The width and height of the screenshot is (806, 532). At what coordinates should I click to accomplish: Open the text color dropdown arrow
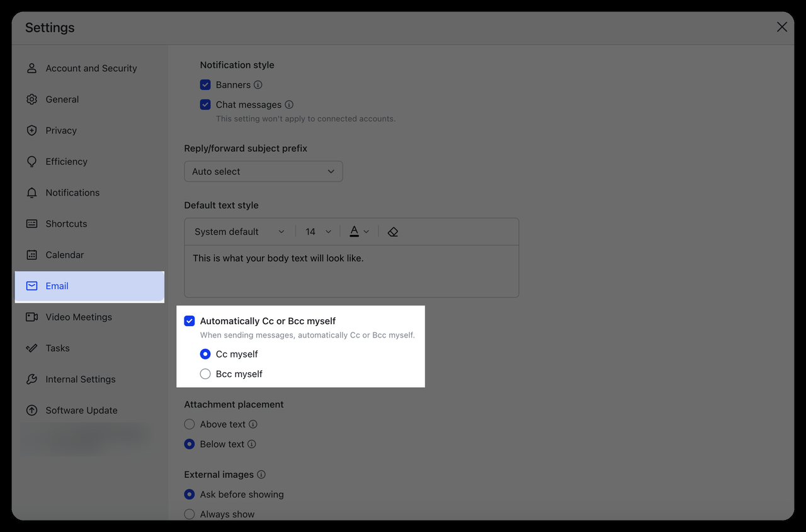[366, 232]
